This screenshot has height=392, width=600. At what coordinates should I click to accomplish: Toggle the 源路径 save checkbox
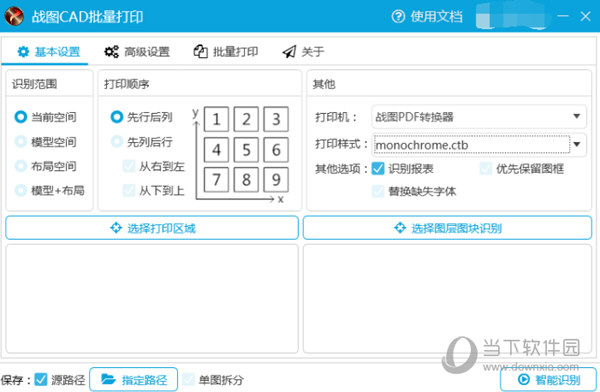point(41,379)
